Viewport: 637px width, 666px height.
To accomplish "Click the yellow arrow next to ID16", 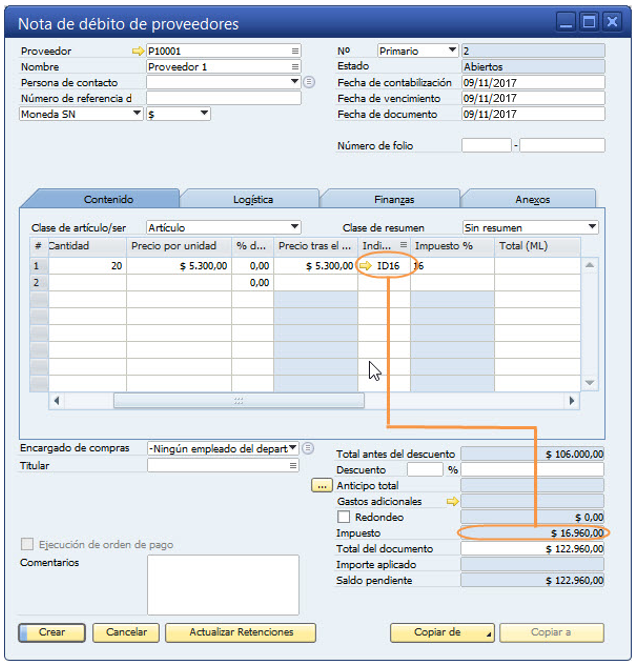I will coord(367,266).
